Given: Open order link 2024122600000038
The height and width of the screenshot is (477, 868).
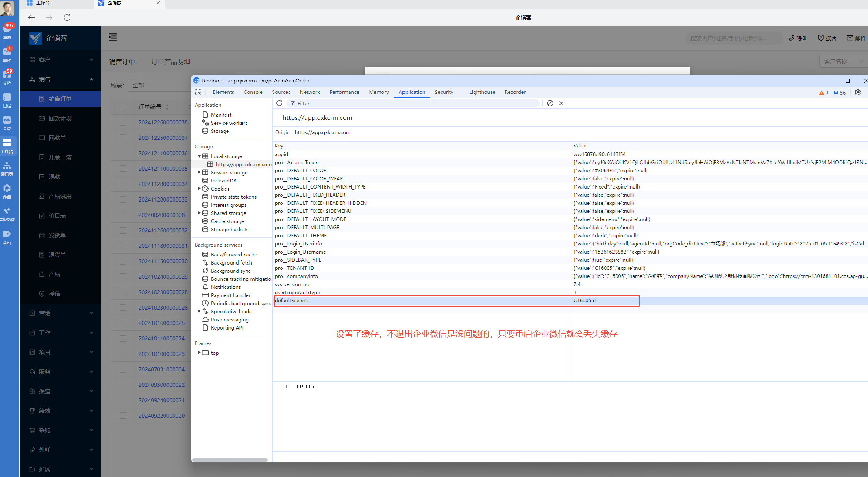Looking at the screenshot, I should 163,122.
